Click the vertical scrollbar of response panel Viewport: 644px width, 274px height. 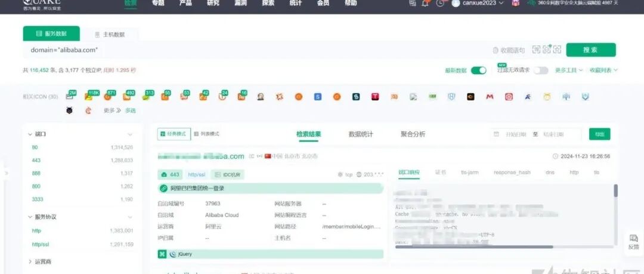615,190
